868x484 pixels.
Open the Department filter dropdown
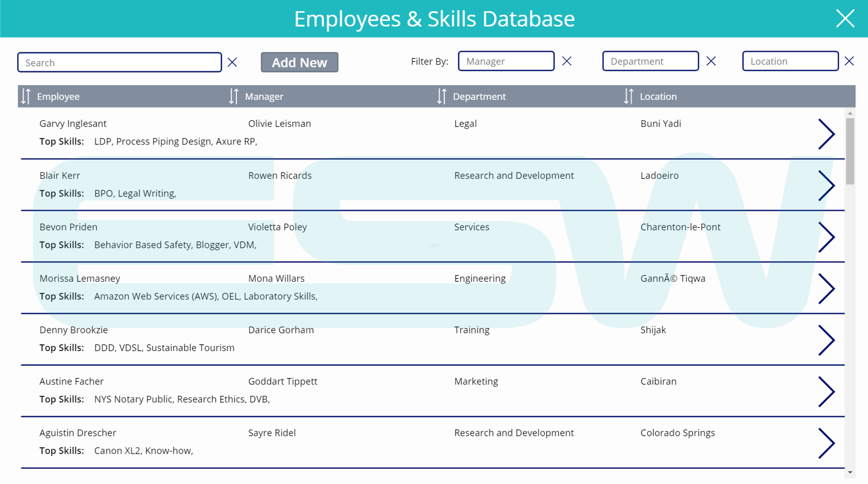tap(650, 61)
